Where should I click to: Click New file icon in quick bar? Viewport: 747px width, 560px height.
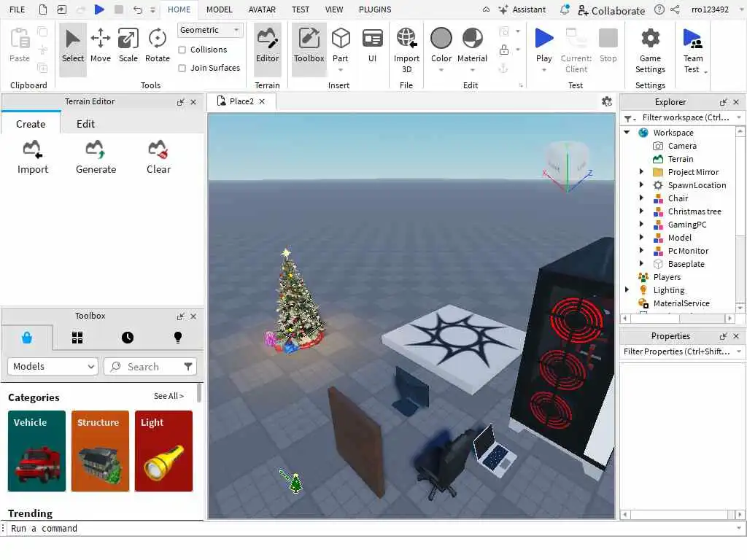[x=43, y=9]
